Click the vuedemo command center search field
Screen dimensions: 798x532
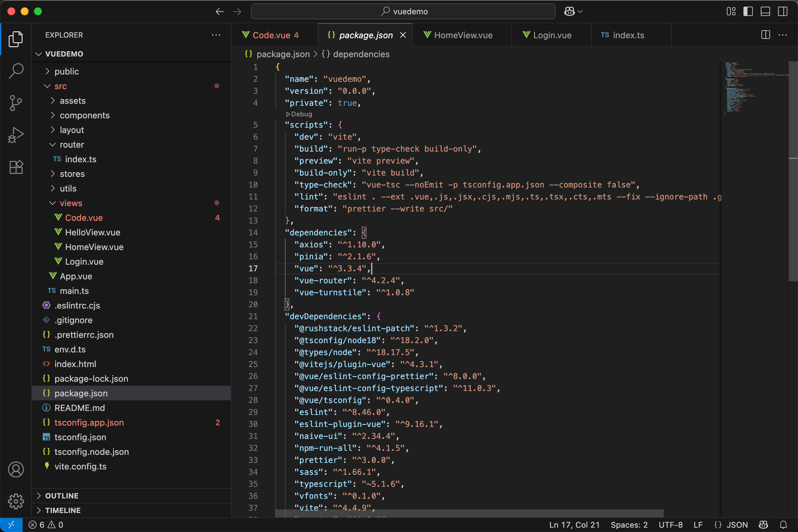(403, 12)
